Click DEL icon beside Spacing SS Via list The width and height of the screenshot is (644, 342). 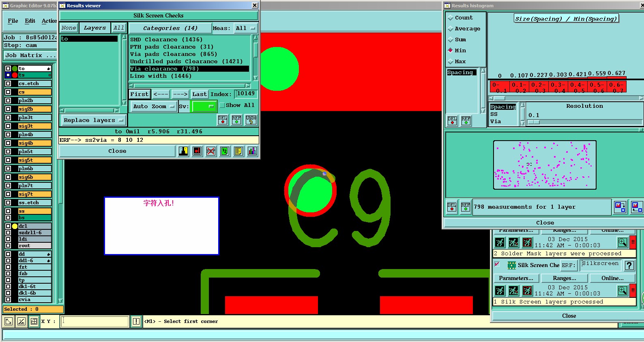coord(452,121)
